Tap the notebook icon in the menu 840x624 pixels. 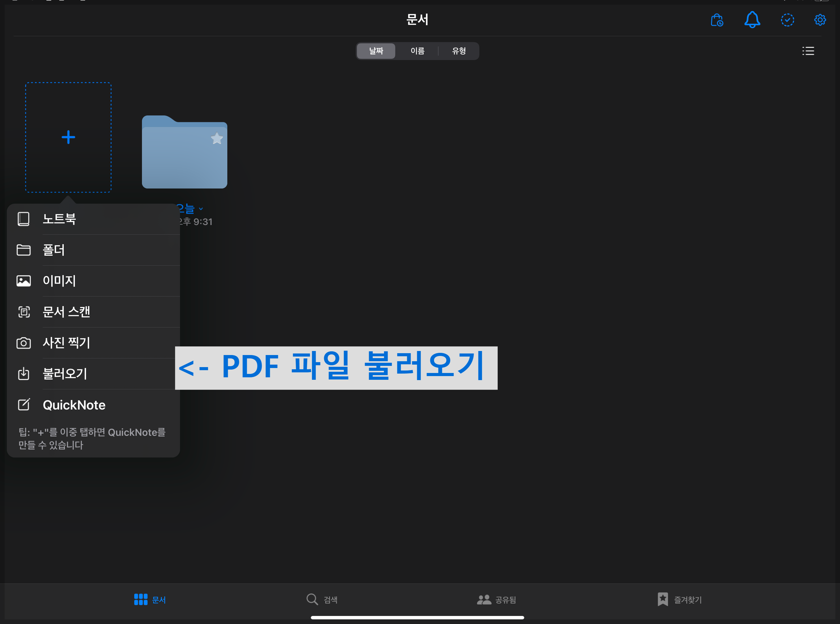(x=24, y=219)
